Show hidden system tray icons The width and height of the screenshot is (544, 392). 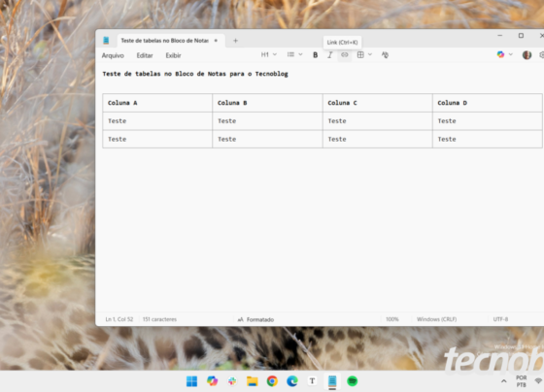tap(504, 381)
